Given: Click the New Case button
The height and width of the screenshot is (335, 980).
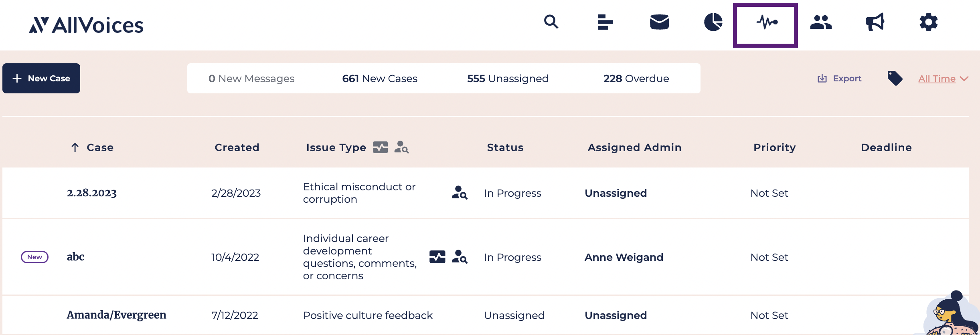Looking at the screenshot, I should (41, 79).
